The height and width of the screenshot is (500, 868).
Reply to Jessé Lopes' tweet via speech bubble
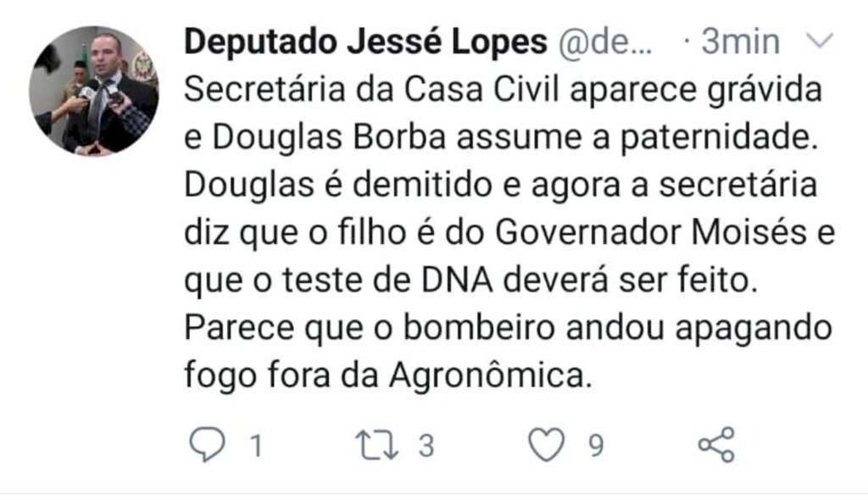pyautogui.click(x=207, y=444)
